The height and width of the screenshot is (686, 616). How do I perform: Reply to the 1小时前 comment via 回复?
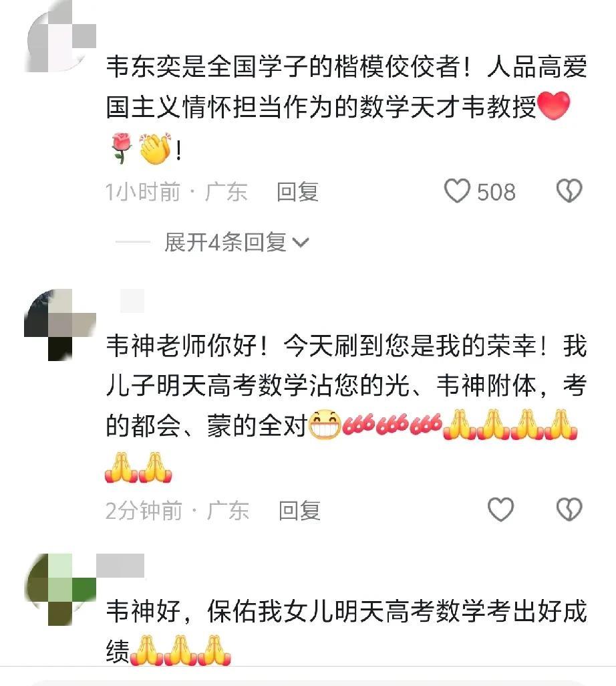click(298, 192)
